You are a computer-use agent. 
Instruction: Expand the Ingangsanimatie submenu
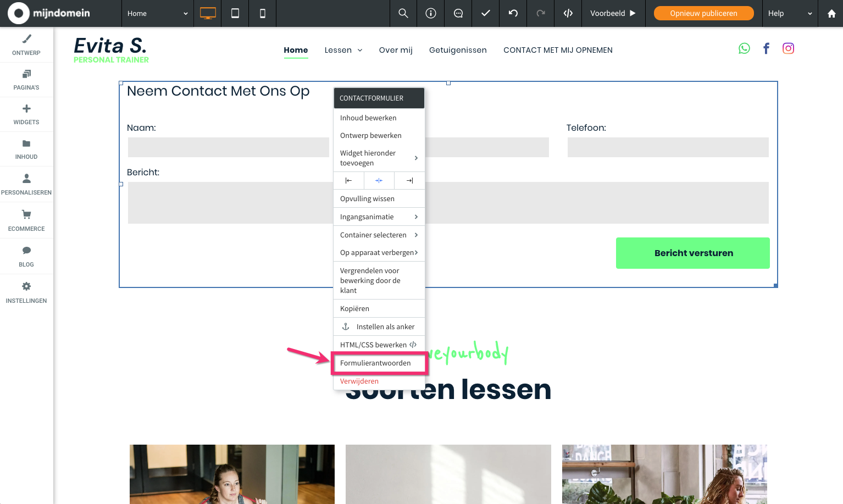click(x=379, y=217)
